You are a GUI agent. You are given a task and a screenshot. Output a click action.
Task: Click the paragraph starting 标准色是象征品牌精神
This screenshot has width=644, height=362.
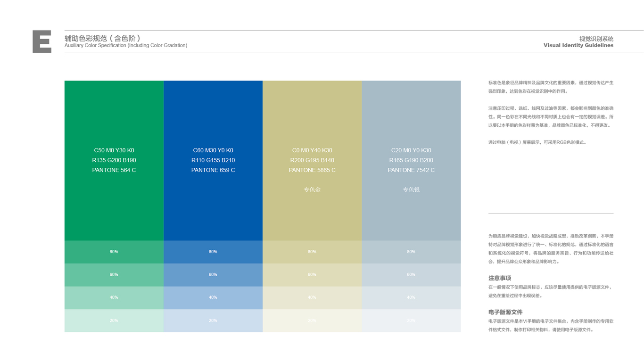551,87
